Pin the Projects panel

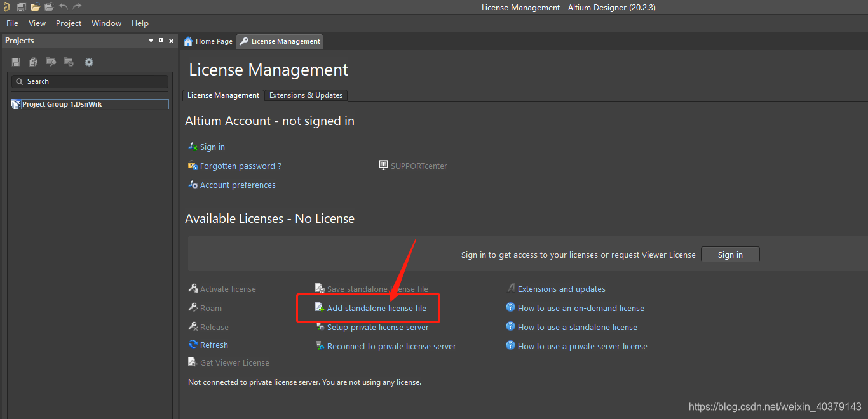tap(161, 41)
